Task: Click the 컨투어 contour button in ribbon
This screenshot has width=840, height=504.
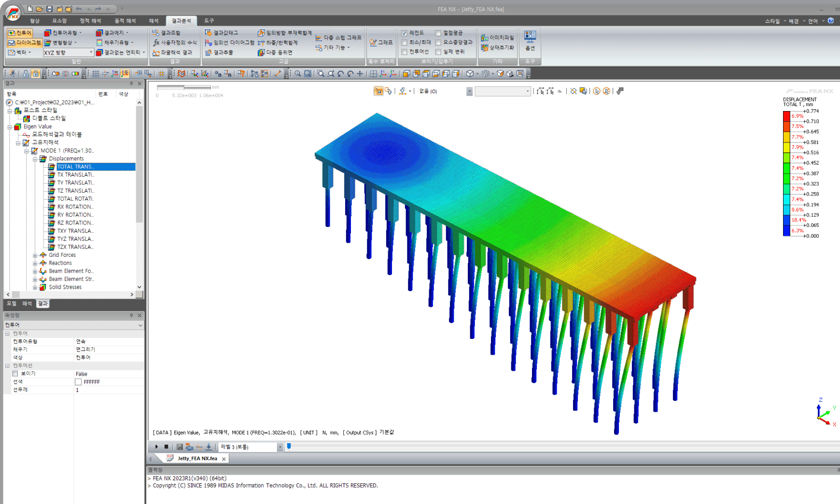Action: [x=20, y=33]
